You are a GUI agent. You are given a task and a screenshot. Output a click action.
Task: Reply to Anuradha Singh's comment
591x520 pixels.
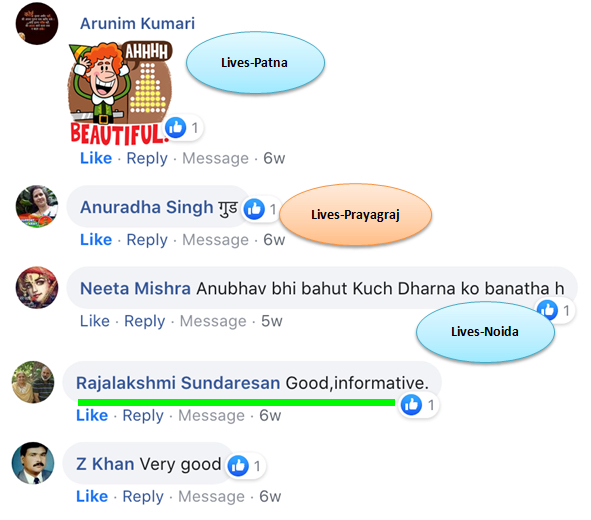(147, 240)
